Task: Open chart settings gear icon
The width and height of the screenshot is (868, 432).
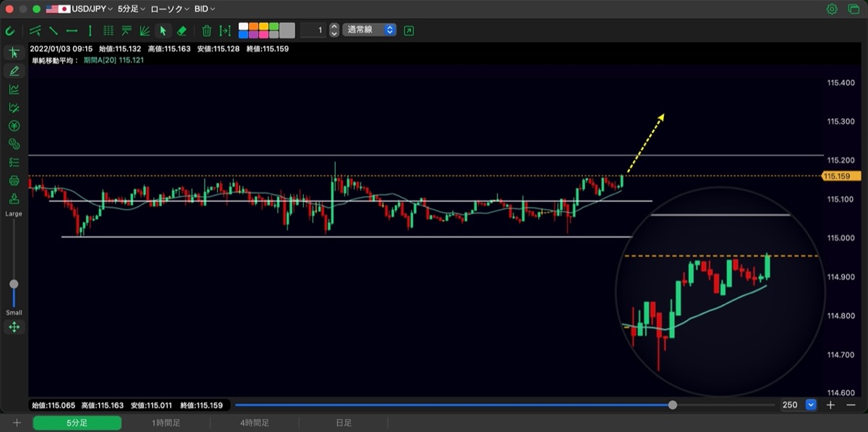Action: coord(832,9)
